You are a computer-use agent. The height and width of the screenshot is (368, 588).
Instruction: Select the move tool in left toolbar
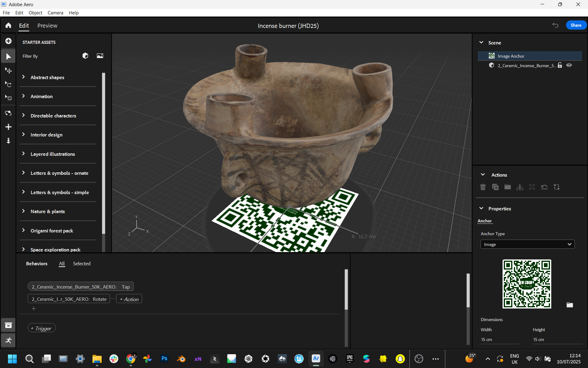click(x=8, y=71)
